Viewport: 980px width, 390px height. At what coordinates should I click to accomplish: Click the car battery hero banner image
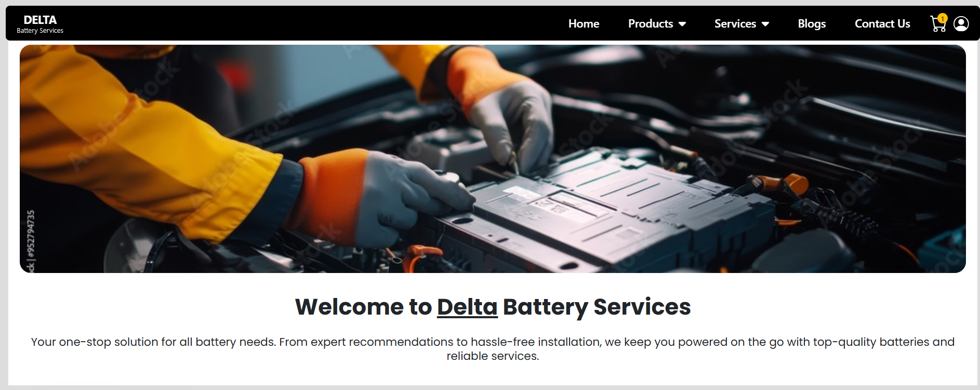tap(493, 159)
